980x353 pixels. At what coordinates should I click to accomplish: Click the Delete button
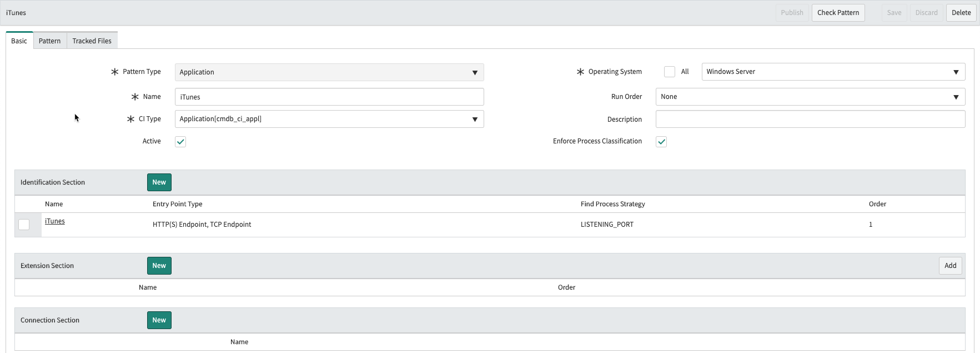961,13
